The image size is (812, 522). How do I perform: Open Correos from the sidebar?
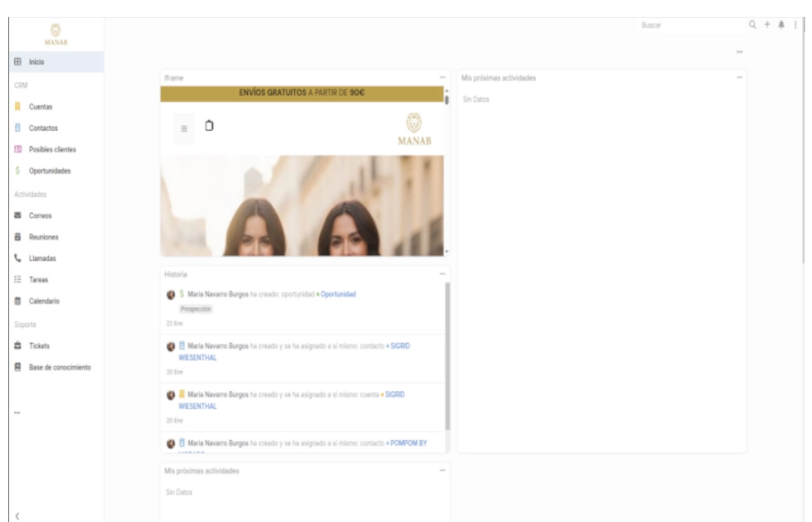tap(40, 216)
